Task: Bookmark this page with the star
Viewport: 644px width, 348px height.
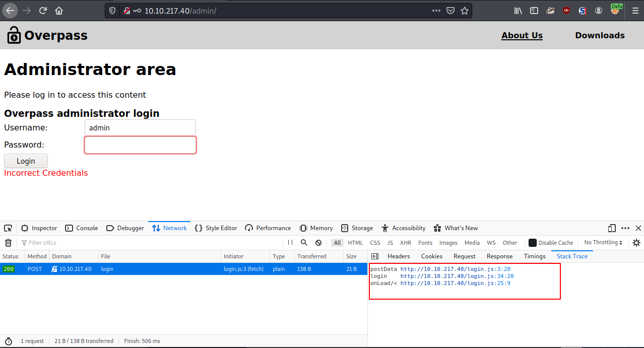Action: [465, 11]
